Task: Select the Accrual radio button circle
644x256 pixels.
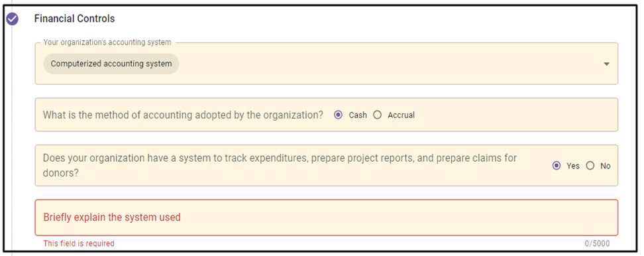Action: point(377,115)
